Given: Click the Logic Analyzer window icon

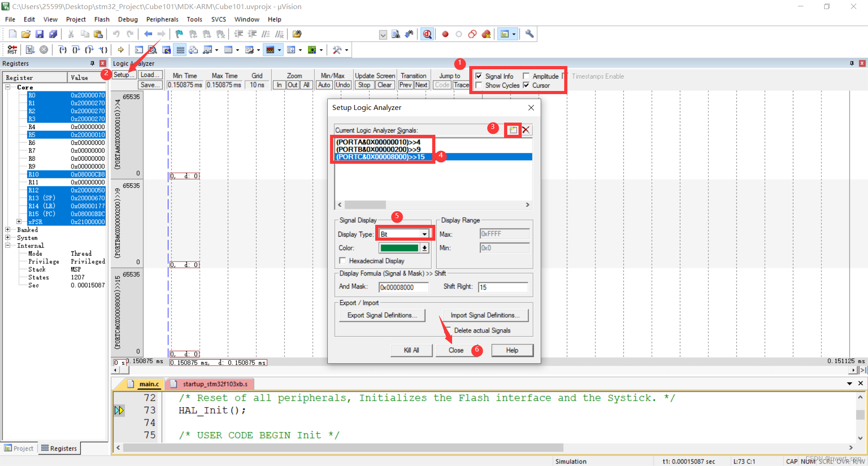Looking at the screenshot, I should (x=270, y=50).
